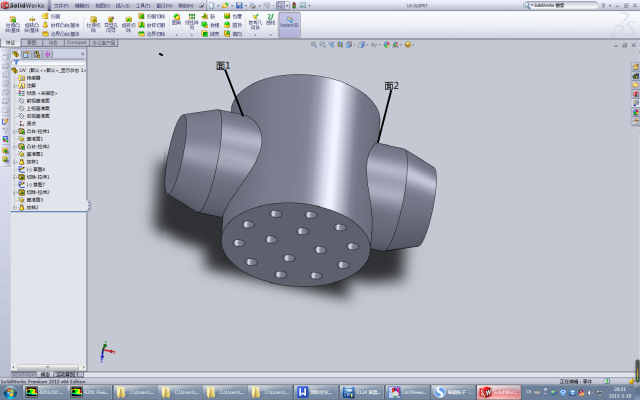Select the Revolved Boss/Base (旋转凸台/基体) tool

pos(32,24)
